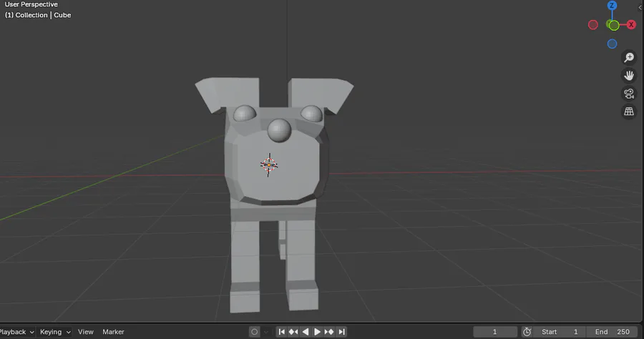Open the Keying dropdown menu

pyautogui.click(x=55, y=332)
